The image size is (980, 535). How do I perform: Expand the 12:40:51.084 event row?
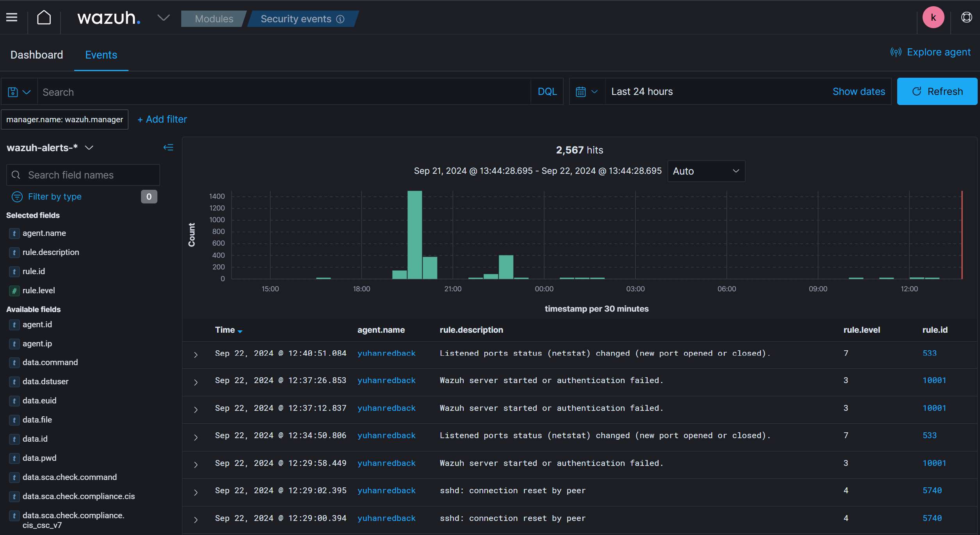(196, 355)
